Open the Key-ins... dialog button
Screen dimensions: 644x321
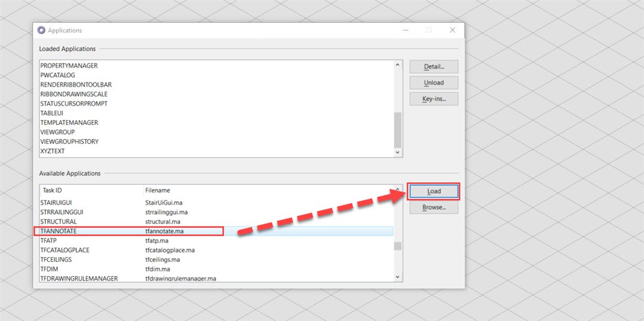click(434, 99)
